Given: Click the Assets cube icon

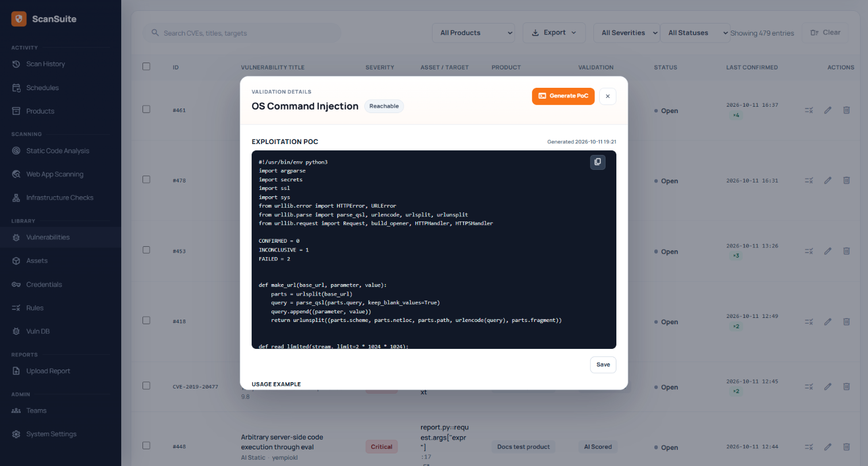Looking at the screenshot, I should coord(16,261).
